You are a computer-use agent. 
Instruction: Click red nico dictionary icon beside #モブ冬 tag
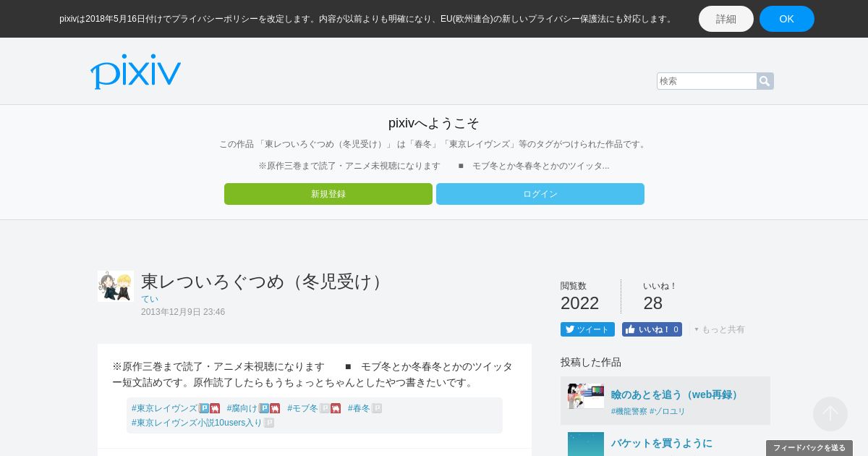[x=336, y=408]
